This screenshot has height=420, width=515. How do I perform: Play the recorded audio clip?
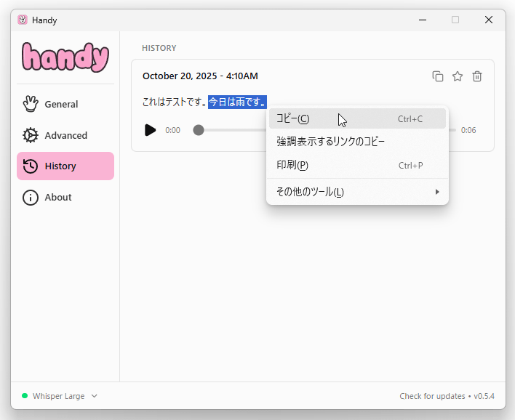pos(150,130)
